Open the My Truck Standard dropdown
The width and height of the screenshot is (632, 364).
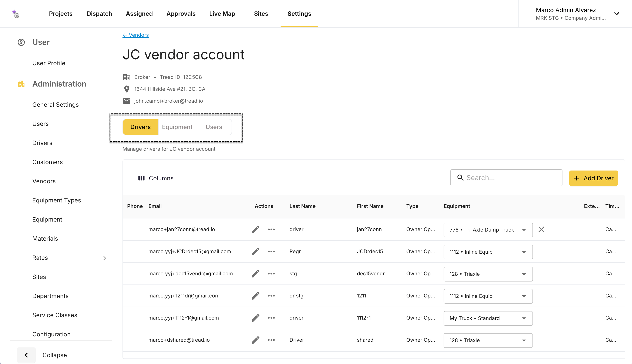[488, 318]
